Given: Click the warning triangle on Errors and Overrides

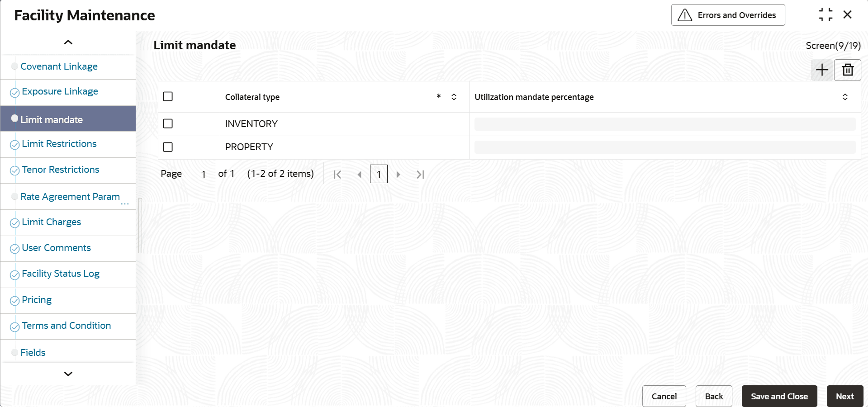Looking at the screenshot, I should coord(684,15).
